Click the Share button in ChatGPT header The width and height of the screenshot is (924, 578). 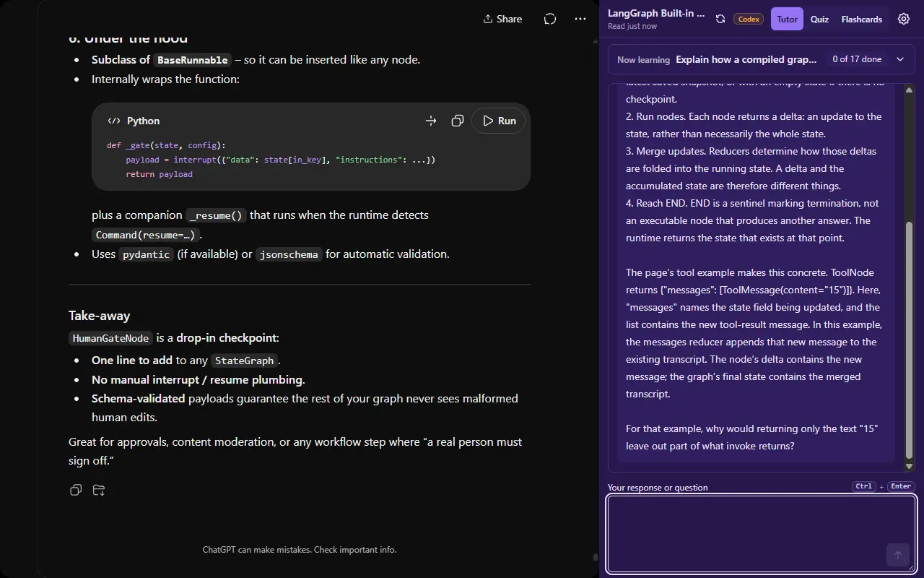pos(502,19)
